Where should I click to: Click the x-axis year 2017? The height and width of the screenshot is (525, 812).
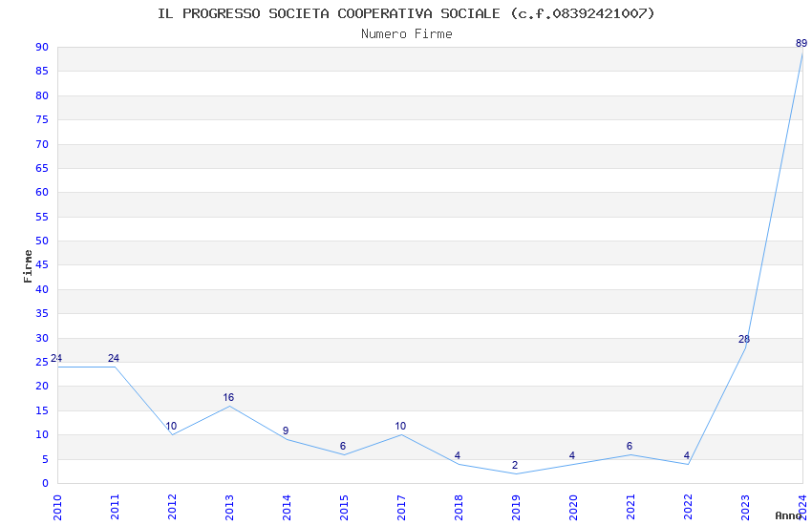[x=401, y=508]
